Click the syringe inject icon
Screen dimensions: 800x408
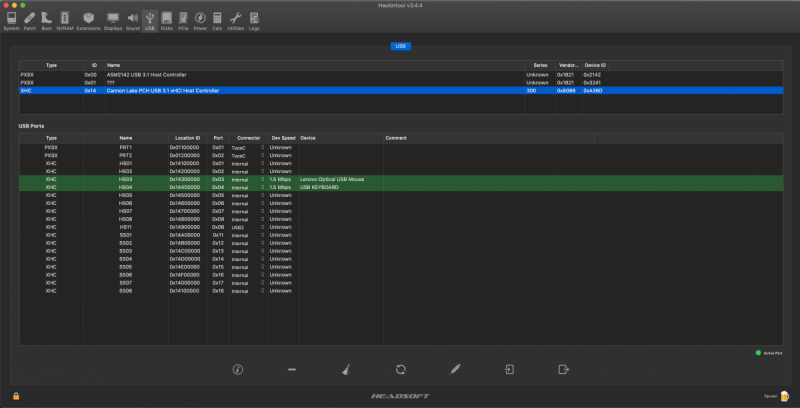tap(455, 369)
